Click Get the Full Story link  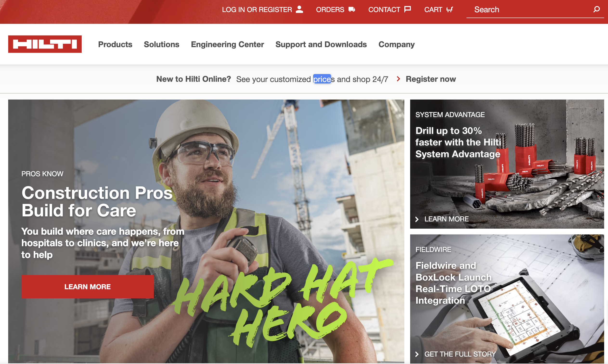click(x=460, y=354)
